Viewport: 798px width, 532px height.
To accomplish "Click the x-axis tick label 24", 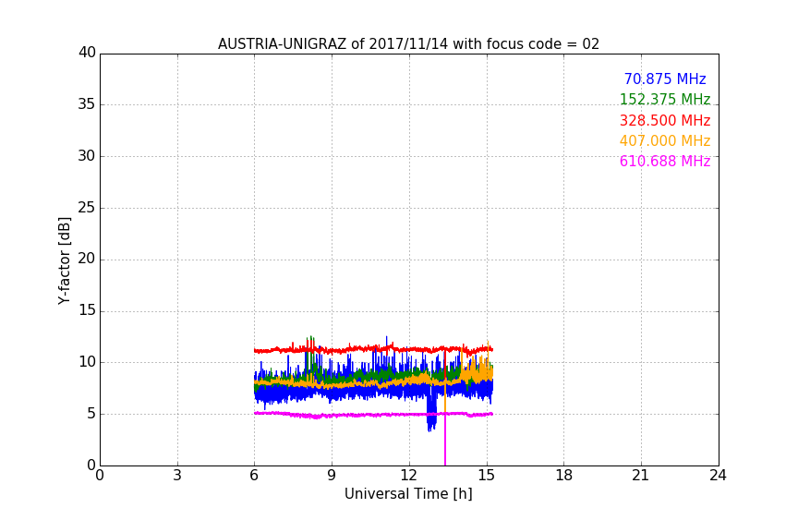I will point(718,476).
